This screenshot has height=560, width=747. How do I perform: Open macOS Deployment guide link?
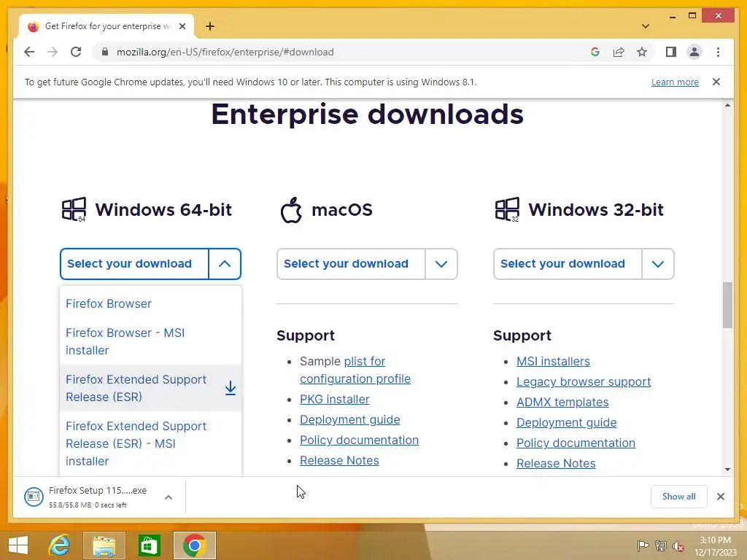pyautogui.click(x=349, y=420)
